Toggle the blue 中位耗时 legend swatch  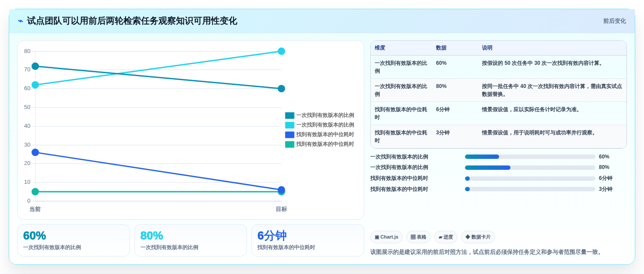coord(290,135)
